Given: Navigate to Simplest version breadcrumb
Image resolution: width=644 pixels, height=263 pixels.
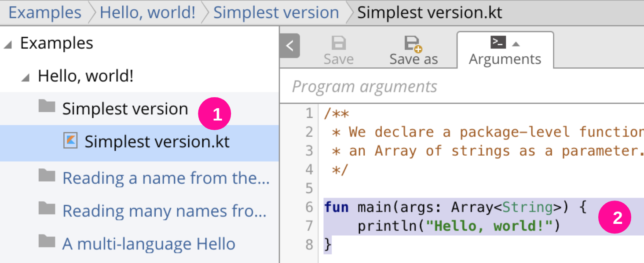Looking at the screenshot, I should (276, 13).
